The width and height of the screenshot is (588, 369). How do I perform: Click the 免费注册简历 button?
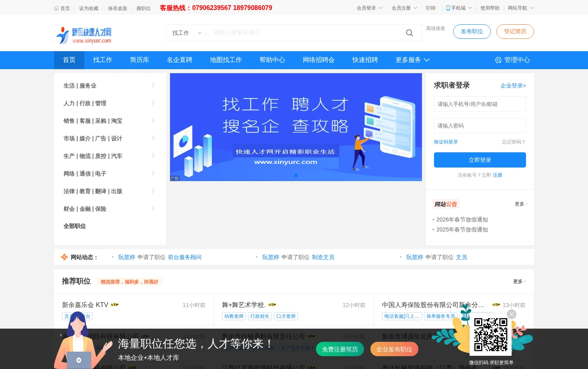[340, 349]
